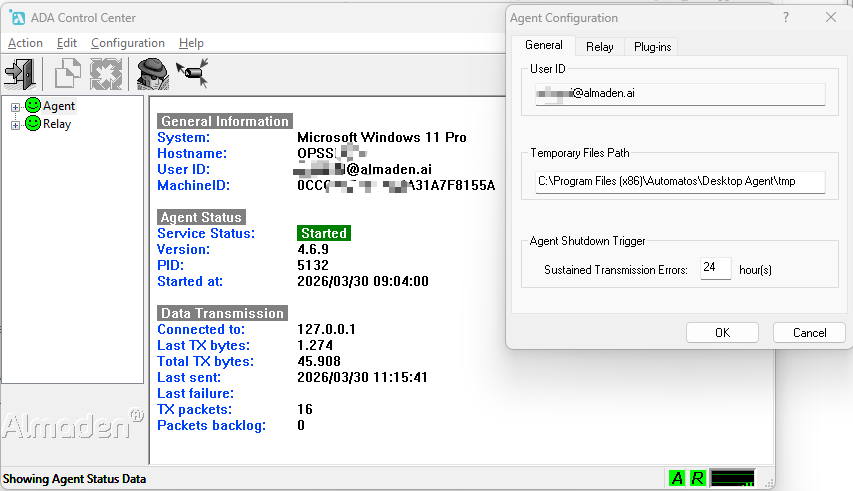Switch to the Plug-ins tab
853x491 pixels.
click(651, 46)
